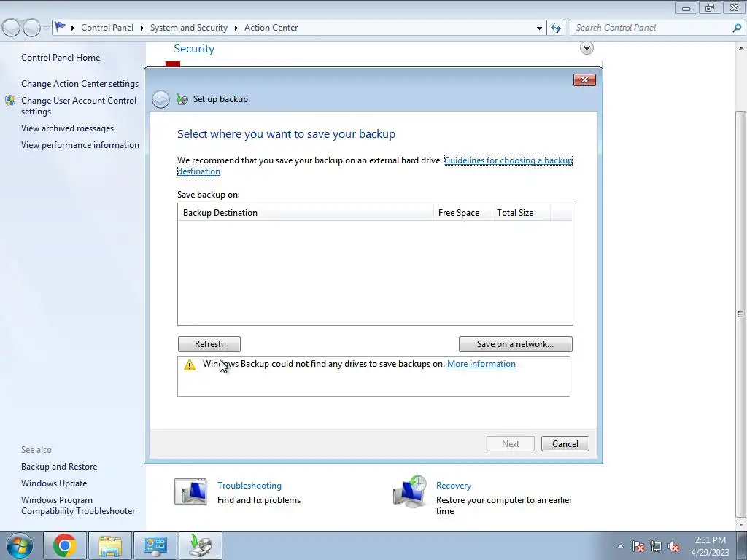747x560 pixels.
Task: Sort by Total Size column
Action: pyautogui.click(x=521, y=213)
